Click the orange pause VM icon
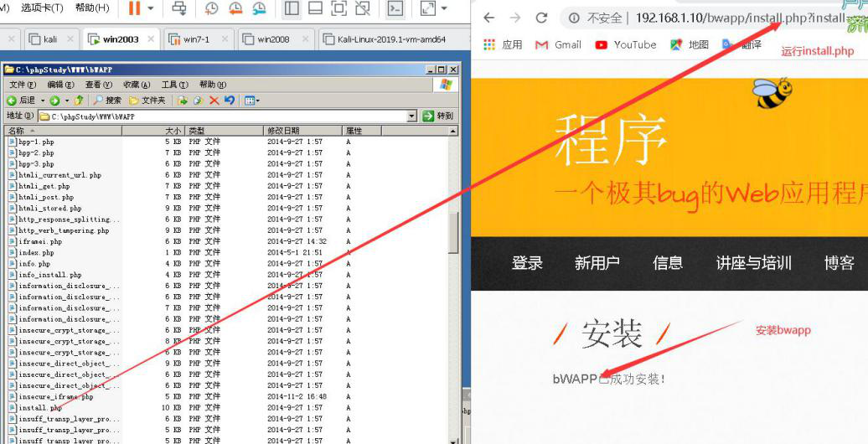Image resolution: width=868 pixels, height=444 pixels. 134,8
